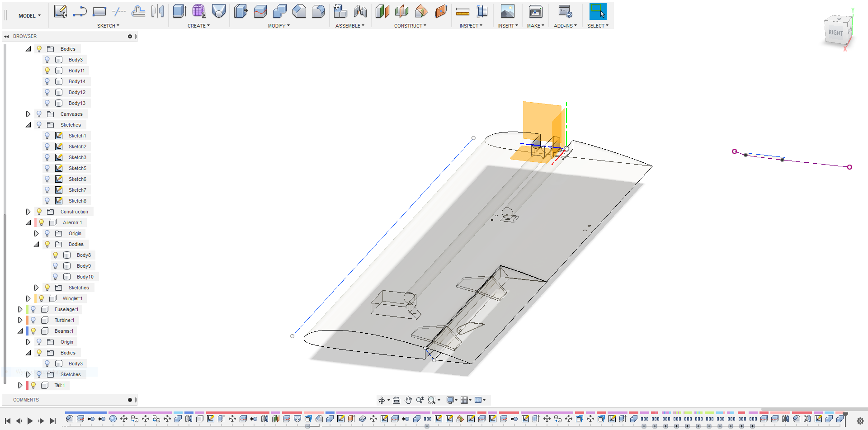
Task: Open the Scripts and Add-Ins icon
Action: [x=565, y=11]
